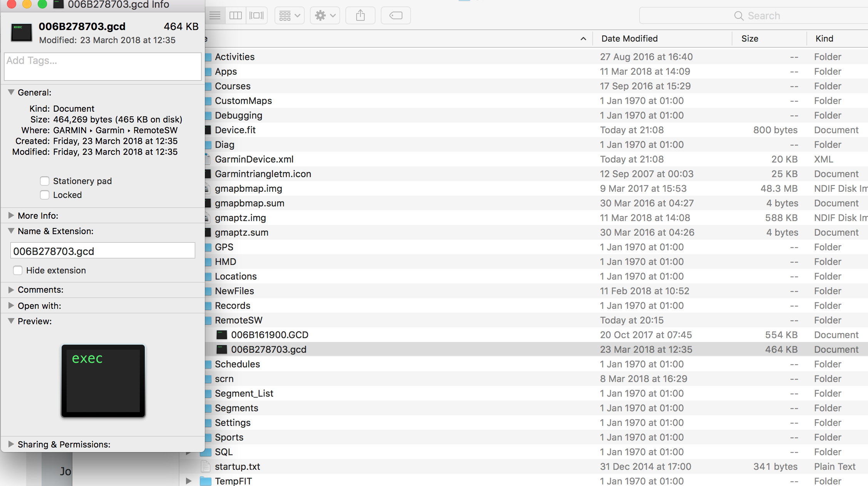Click the Edit Tags toolbar button
The width and height of the screenshot is (868, 486).
coord(396,15)
